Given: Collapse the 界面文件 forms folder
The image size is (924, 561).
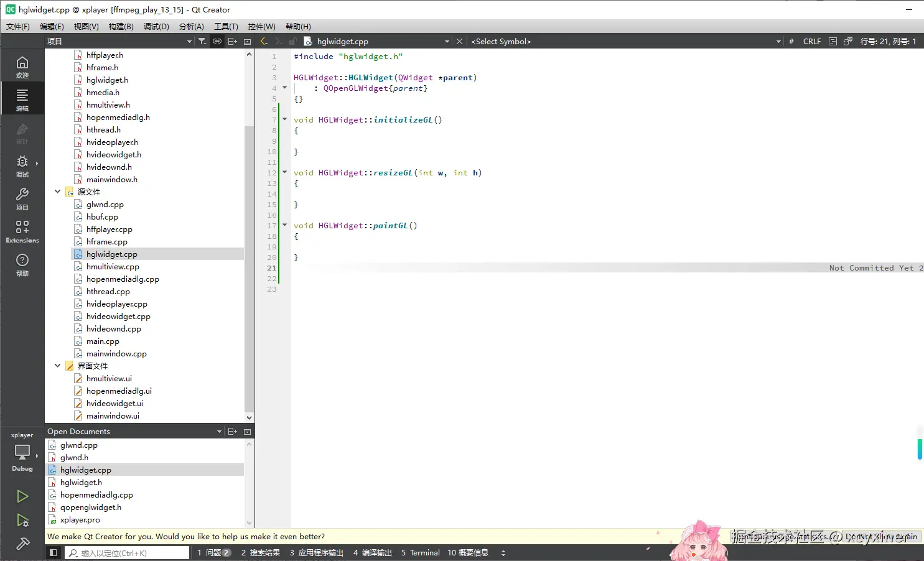Looking at the screenshot, I should coord(58,366).
